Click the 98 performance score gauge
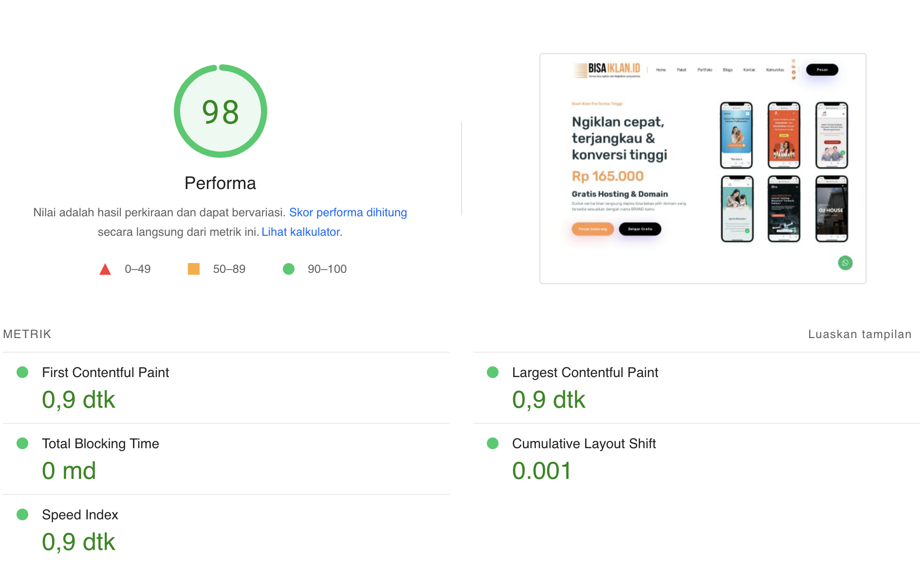The height and width of the screenshot is (569, 924). pyautogui.click(x=221, y=111)
